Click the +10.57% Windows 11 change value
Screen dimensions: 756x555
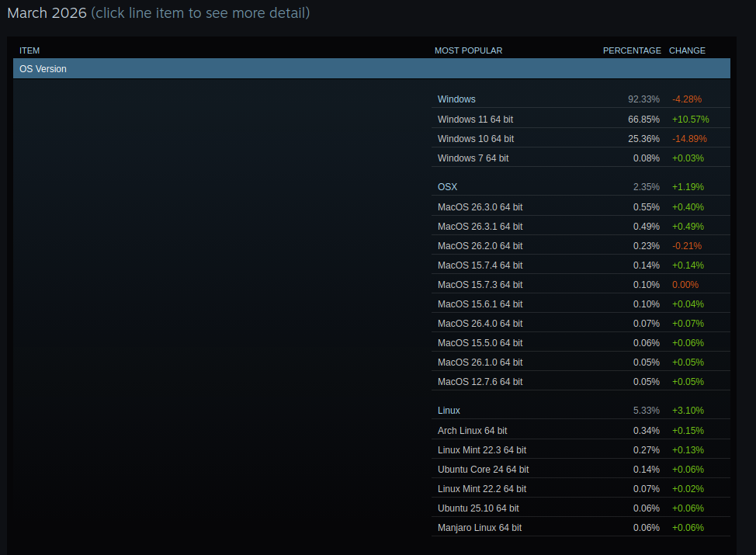[691, 119]
